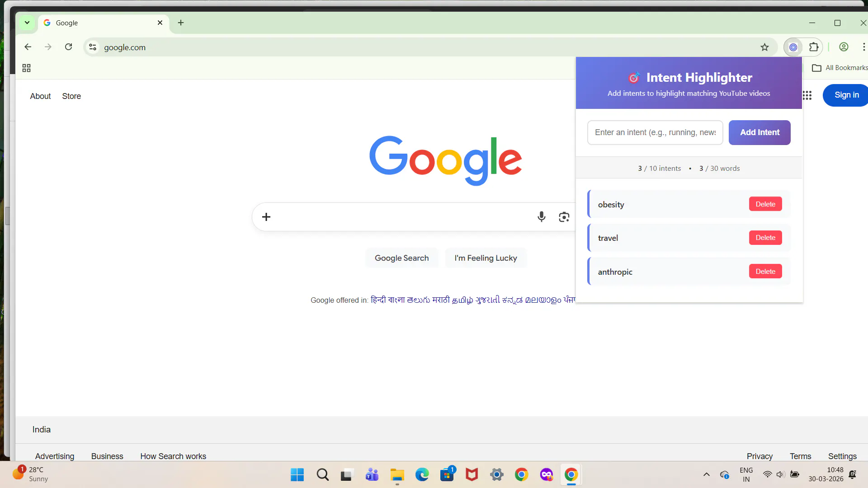This screenshot has width=868, height=488.
Task: Open the weather widget showing 28°C Sunny
Action: (x=31, y=474)
